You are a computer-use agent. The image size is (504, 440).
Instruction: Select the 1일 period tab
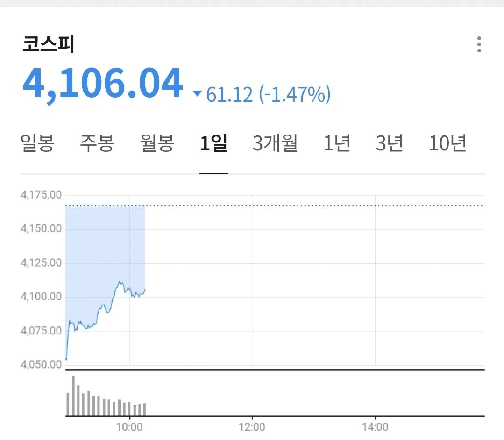pyautogui.click(x=213, y=143)
